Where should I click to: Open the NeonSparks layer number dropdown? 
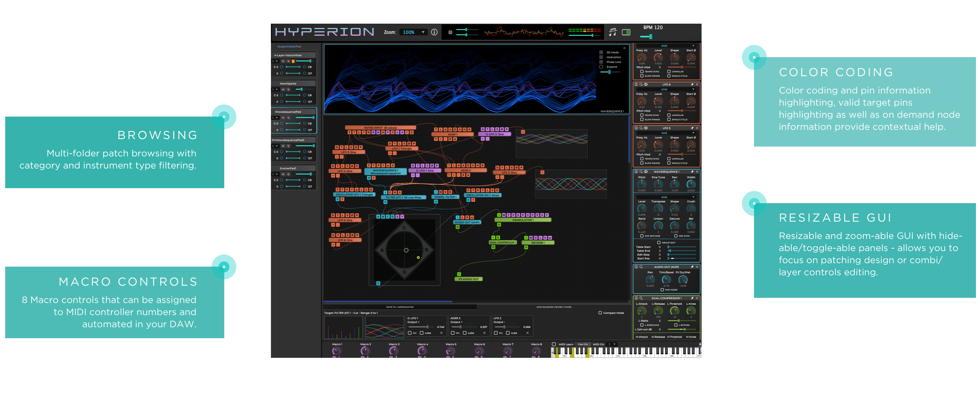pyautogui.click(x=275, y=89)
